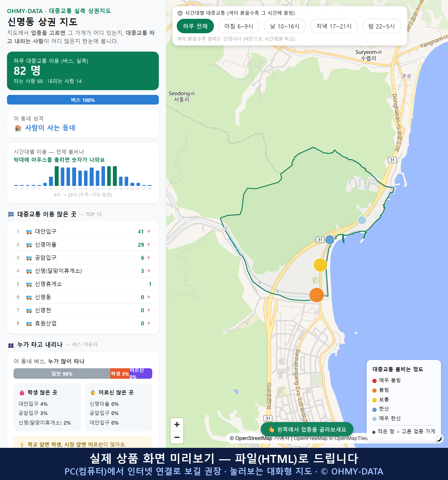Viewport: 448px width, 480px height.
Task: Switch to the 아침 6~9시 time filter
Action: [238, 26]
